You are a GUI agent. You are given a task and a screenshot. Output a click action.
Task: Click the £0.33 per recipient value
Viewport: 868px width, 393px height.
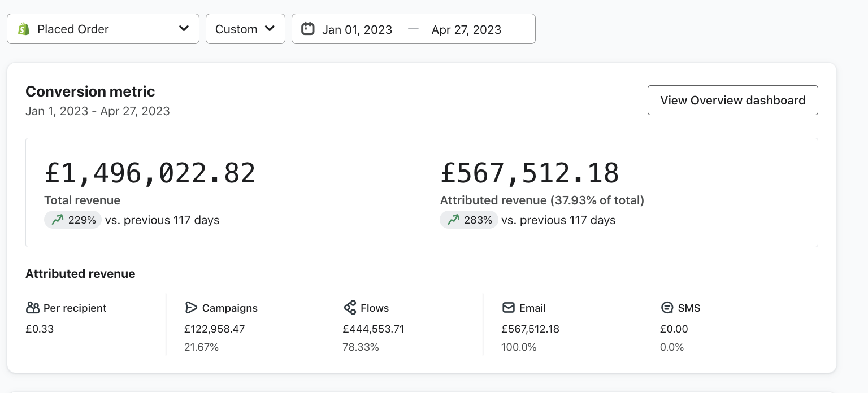coord(40,329)
